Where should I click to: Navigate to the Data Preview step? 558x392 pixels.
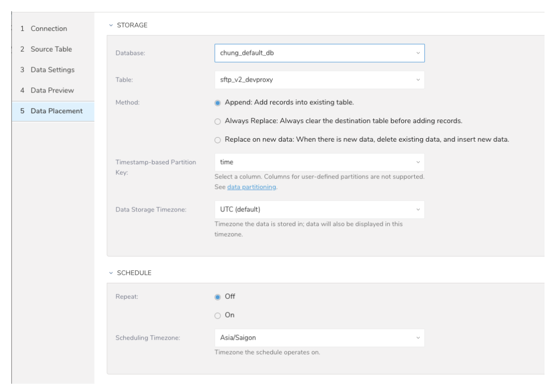(52, 91)
